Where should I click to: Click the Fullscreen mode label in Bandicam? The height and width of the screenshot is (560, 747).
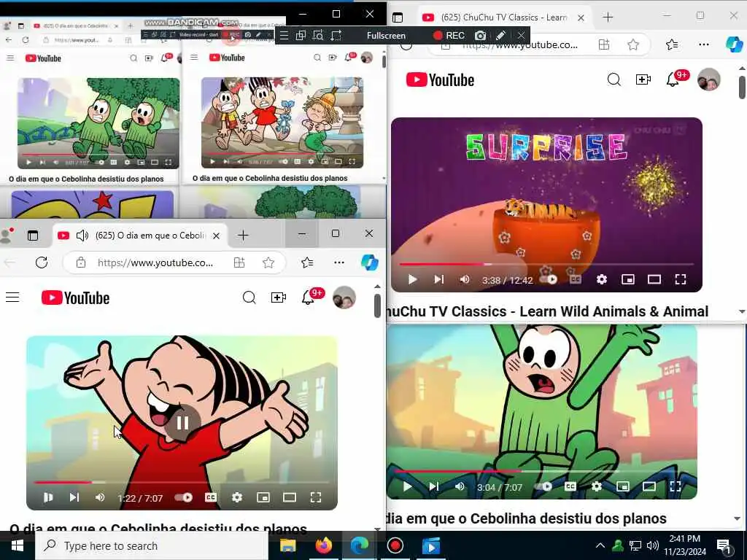pos(386,36)
